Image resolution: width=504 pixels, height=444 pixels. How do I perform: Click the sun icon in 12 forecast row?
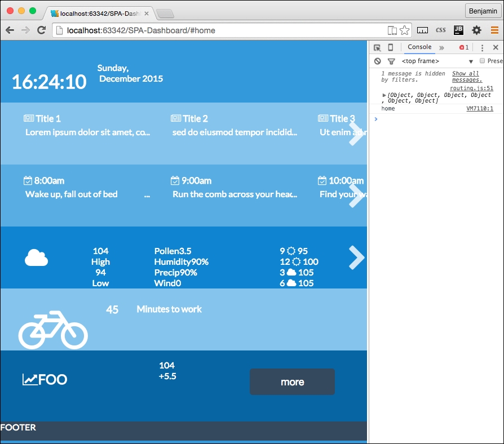[x=297, y=262]
